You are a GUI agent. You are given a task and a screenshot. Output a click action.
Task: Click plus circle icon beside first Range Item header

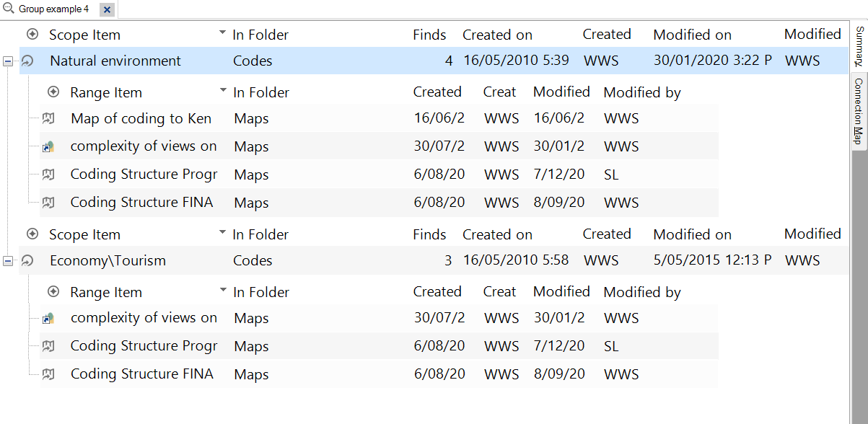(x=53, y=92)
